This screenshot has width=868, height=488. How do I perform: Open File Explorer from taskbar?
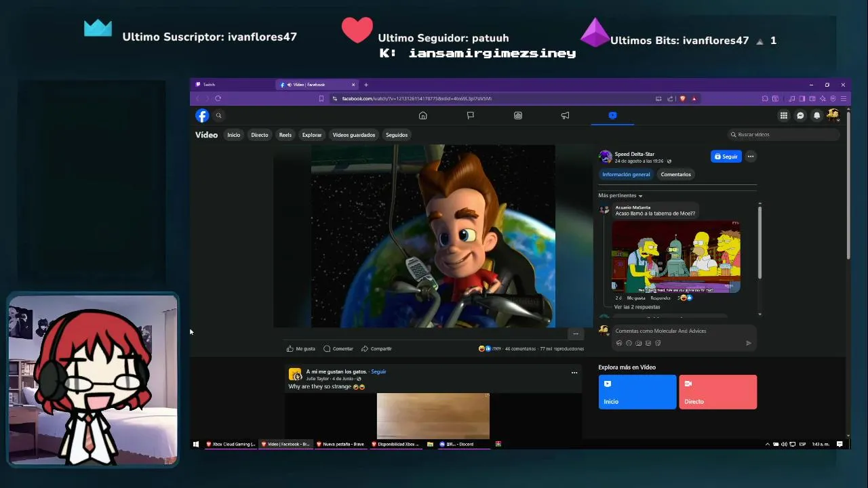click(x=430, y=444)
